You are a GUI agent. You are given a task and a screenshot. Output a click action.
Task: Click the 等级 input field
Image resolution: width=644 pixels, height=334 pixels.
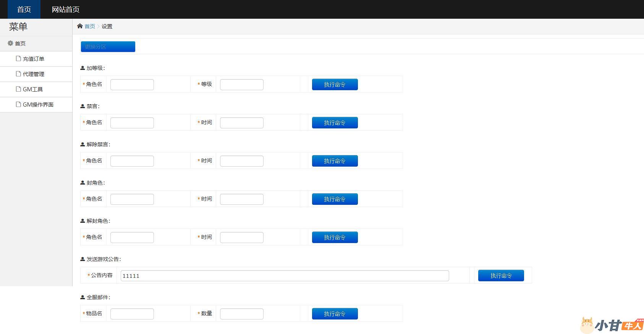pyautogui.click(x=241, y=84)
